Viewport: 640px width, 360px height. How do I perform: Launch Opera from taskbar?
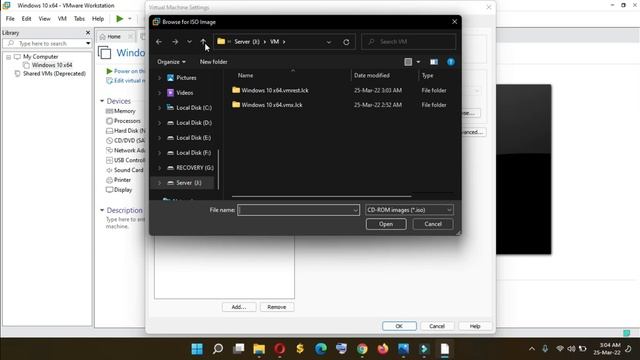(x=280, y=349)
